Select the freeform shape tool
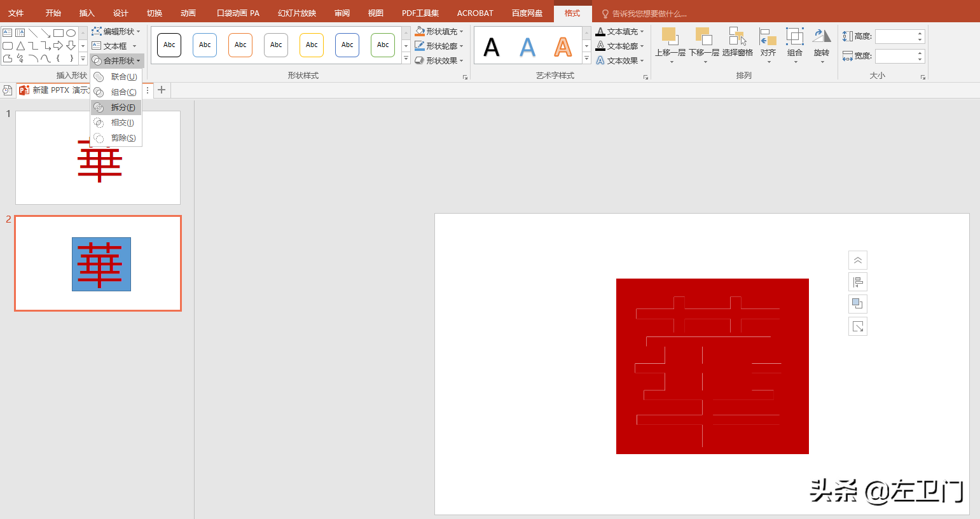The height and width of the screenshot is (519, 980). click(8, 58)
